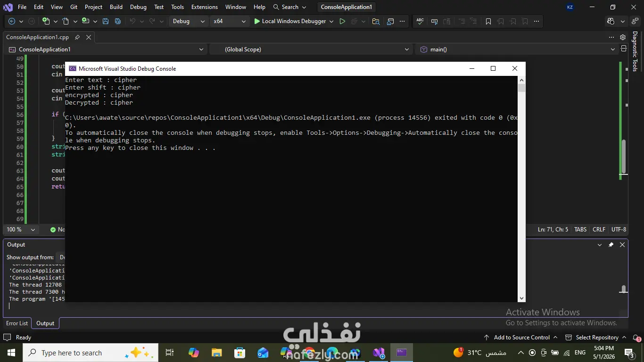The width and height of the screenshot is (644, 362).
Task: Open Find in Files folder-search icon
Action: point(376,21)
